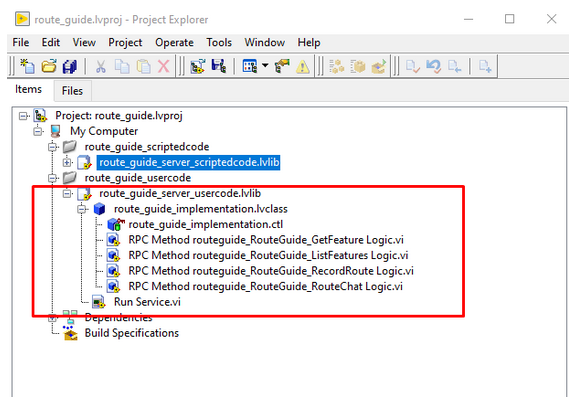Click the blue curved undo arrow toolbar icon

click(434, 66)
